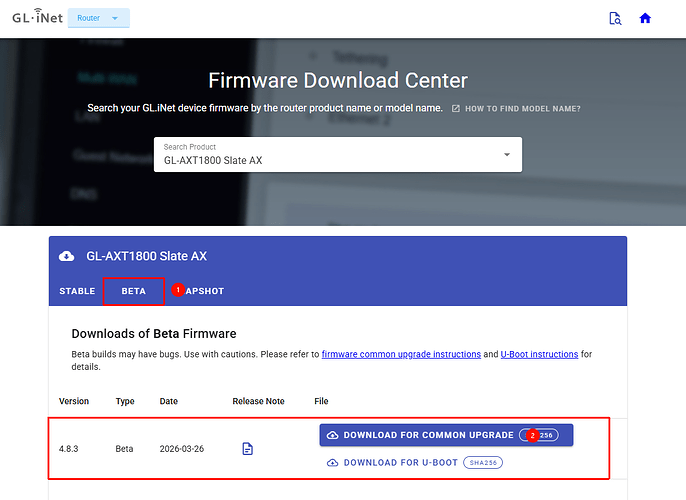Viewport: 686px width, 500px height.
Task: Click the Version column header
Action: tap(74, 401)
